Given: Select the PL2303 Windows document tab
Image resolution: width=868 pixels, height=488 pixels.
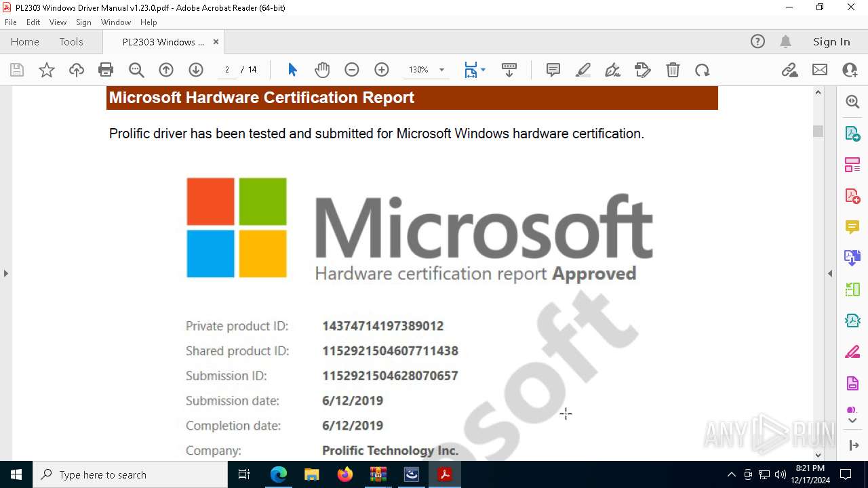Looking at the screenshot, I should (163, 42).
